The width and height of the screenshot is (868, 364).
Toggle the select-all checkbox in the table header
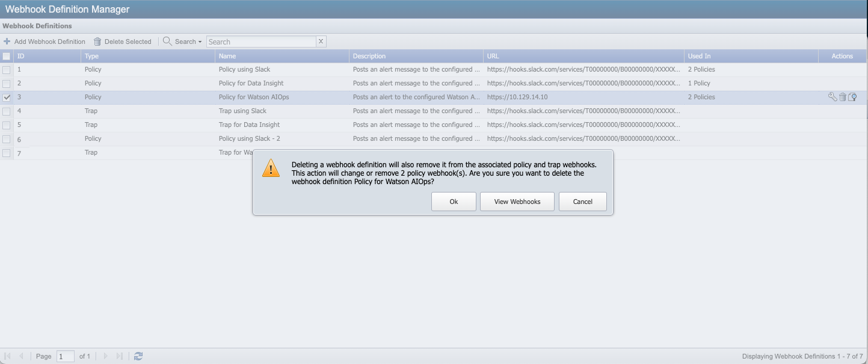7,56
